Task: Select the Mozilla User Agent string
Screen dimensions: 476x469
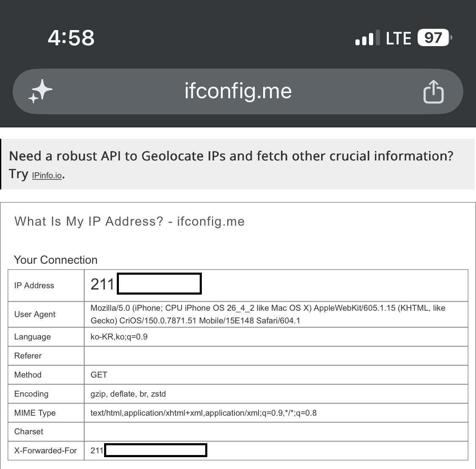Action: tap(268, 314)
